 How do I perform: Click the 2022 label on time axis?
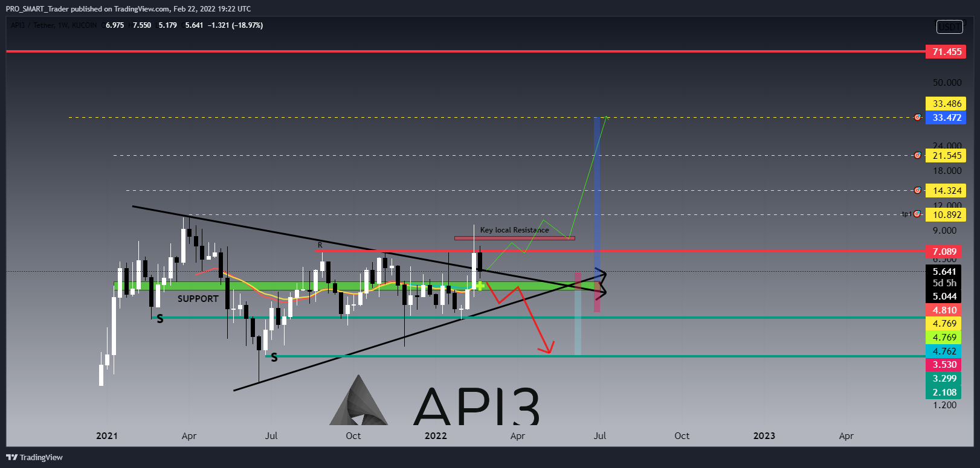tap(436, 436)
